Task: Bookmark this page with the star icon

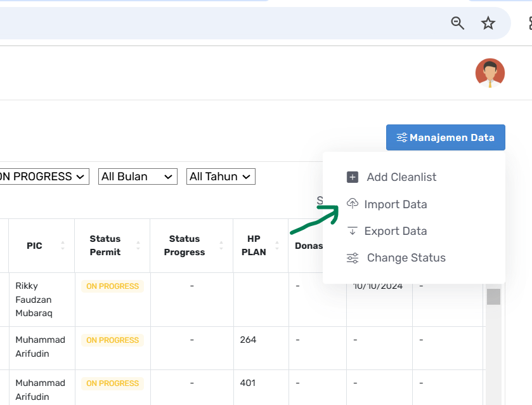Action: click(488, 23)
